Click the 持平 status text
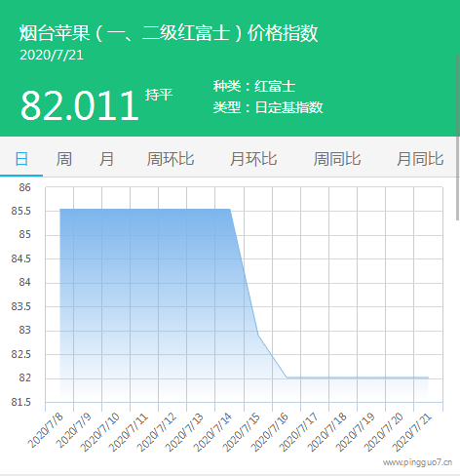The image size is (460, 476). point(159,95)
